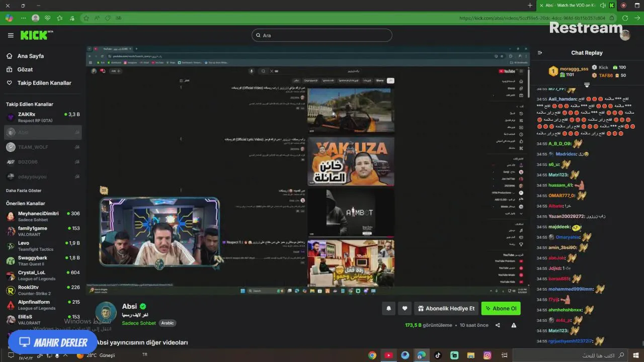Open browser settings ellipsis menu
The height and width of the screenshot is (362, 644).
click(x=23, y=18)
